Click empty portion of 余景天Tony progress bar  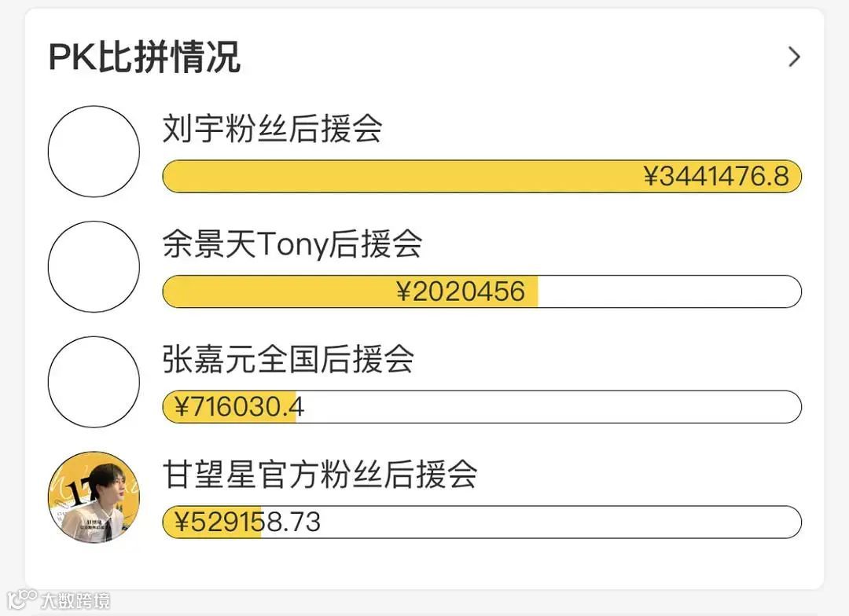[670, 291]
